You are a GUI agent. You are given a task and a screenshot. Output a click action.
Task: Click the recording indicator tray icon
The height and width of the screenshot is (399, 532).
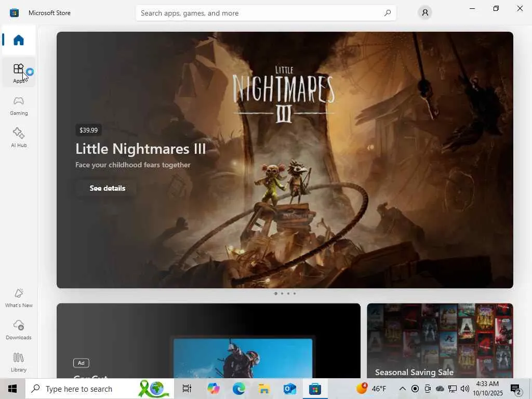coord(415,389)
